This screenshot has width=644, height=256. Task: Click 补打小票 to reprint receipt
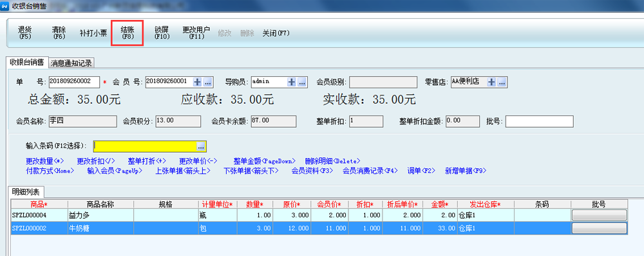coord(93,33)
